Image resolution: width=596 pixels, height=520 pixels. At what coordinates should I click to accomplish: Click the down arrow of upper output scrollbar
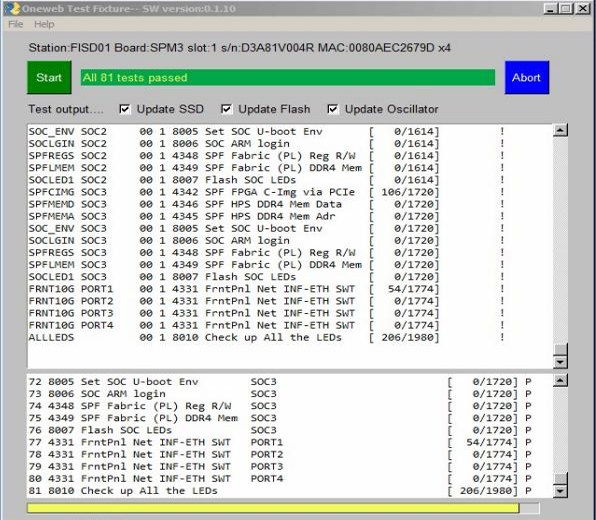560,362
